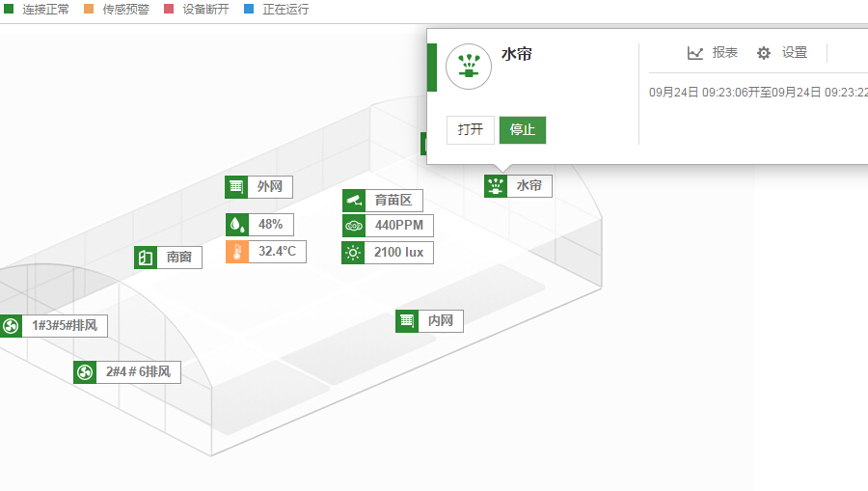Click the 32.4°C temperature reading label

[x=277, y=253]
